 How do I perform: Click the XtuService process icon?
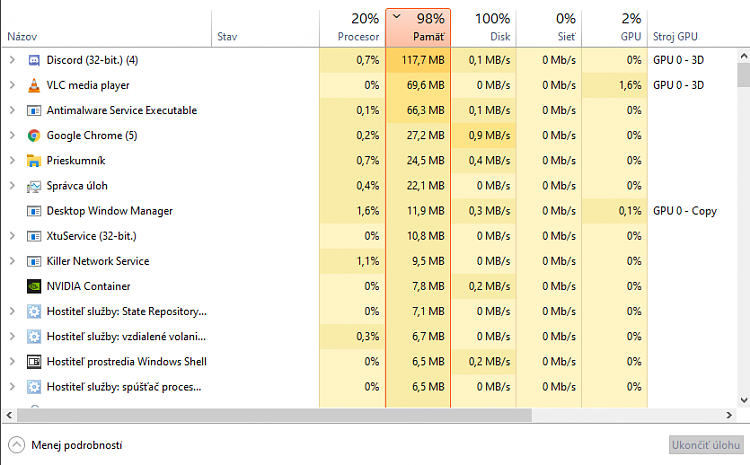[x=34, y=236]
